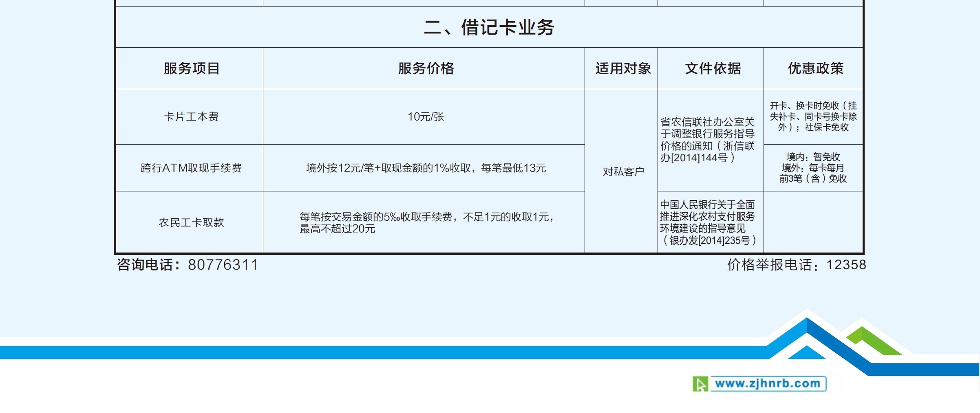The width and height of the screenshot is (980, 413).
Task: Click the 境内：暂免收 discount policy cell
Action: (x=813, y=168)
